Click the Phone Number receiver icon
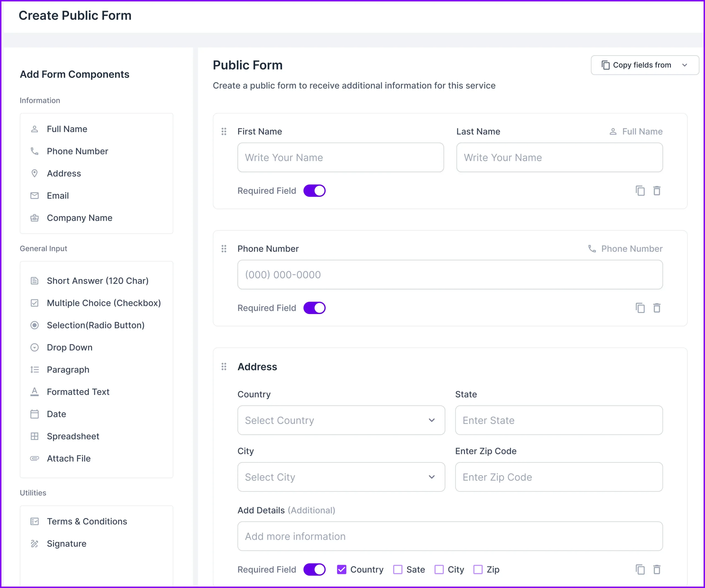 (35, 151)
